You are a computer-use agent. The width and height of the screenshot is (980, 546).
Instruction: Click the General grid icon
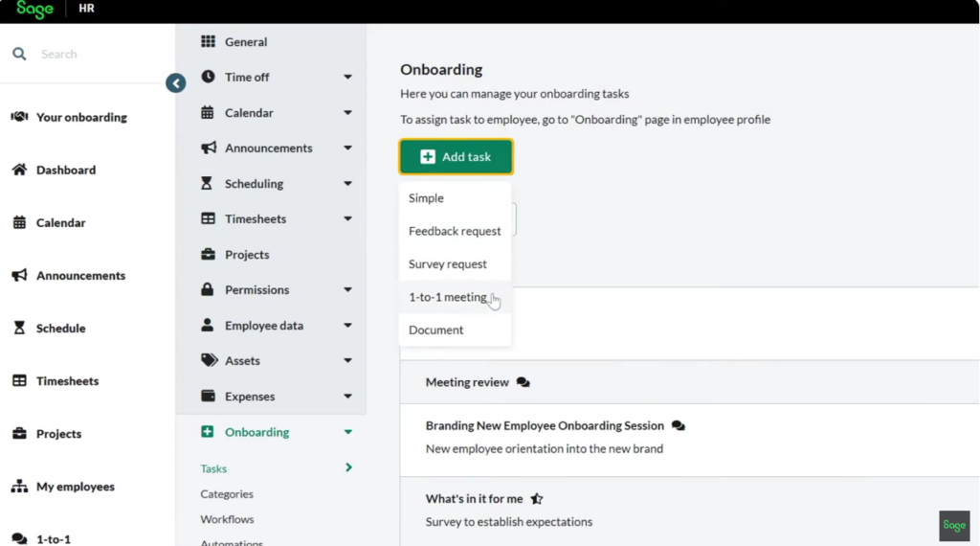click(208, 41)
